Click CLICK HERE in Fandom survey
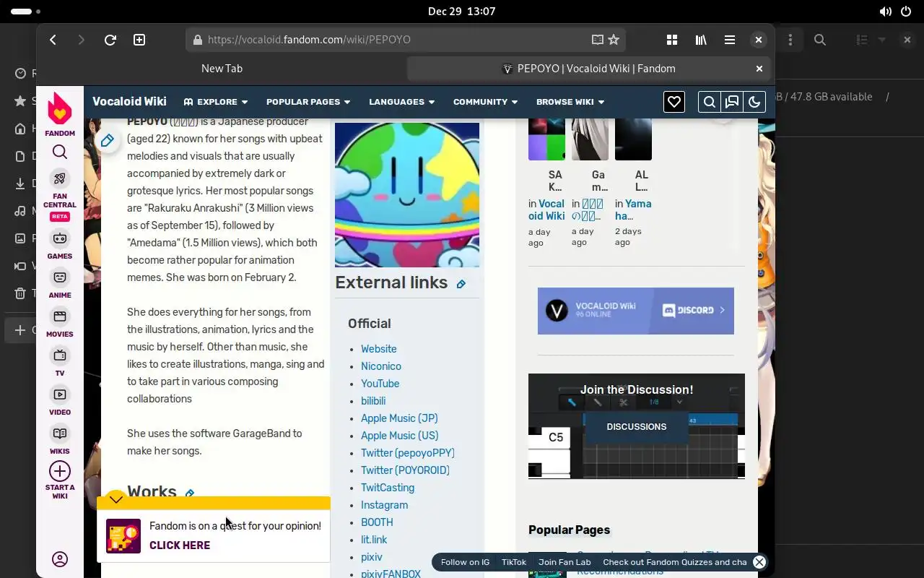This screenshot has height=578, width=924. tap(180, 545)
